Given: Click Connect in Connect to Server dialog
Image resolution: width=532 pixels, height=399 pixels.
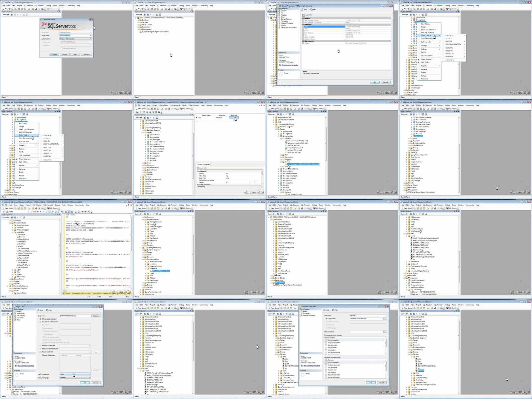Looking at the screenshot, I should [x=54, y=55].
